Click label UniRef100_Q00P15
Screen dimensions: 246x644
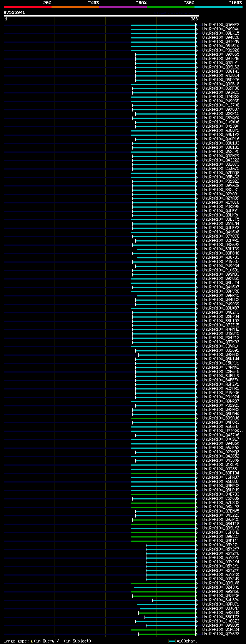coord(221,113)
